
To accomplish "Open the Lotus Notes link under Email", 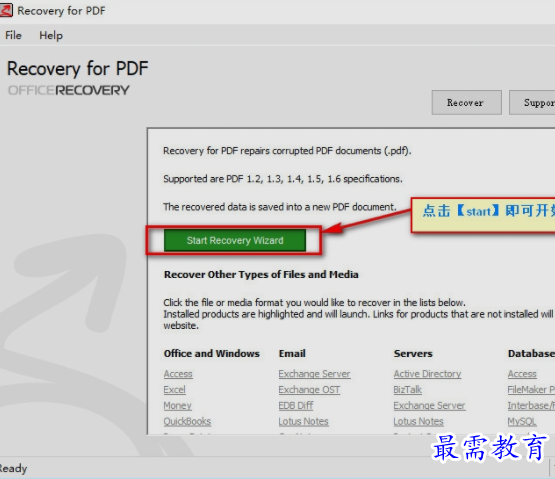I will coord(303,421).
